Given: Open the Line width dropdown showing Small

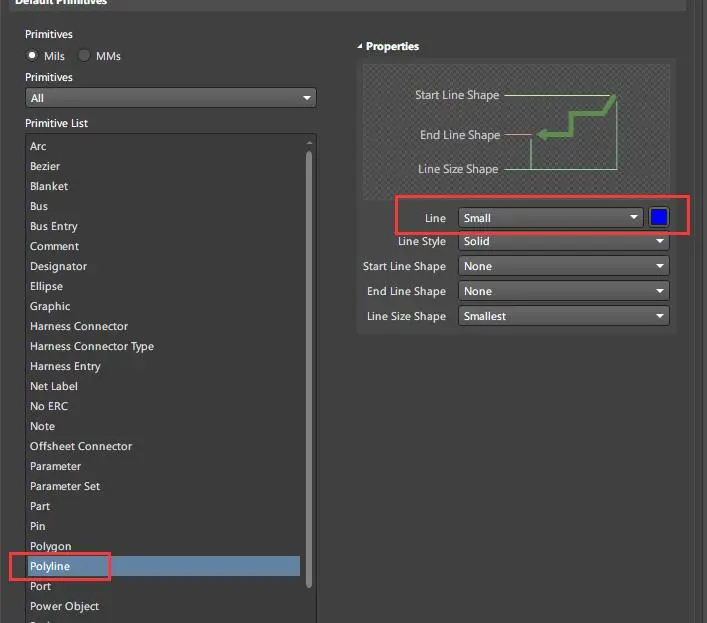Looking at the screenshot, I should pos(551,218).
